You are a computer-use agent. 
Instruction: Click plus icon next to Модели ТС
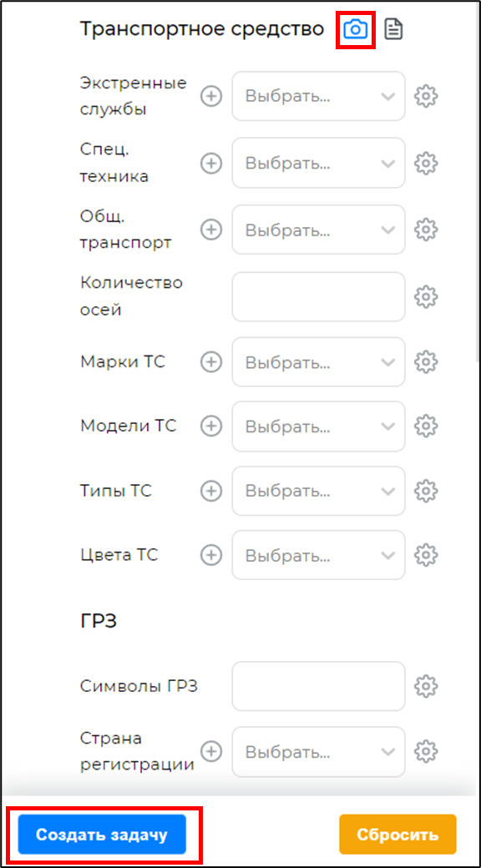click(x=210, y=426)
